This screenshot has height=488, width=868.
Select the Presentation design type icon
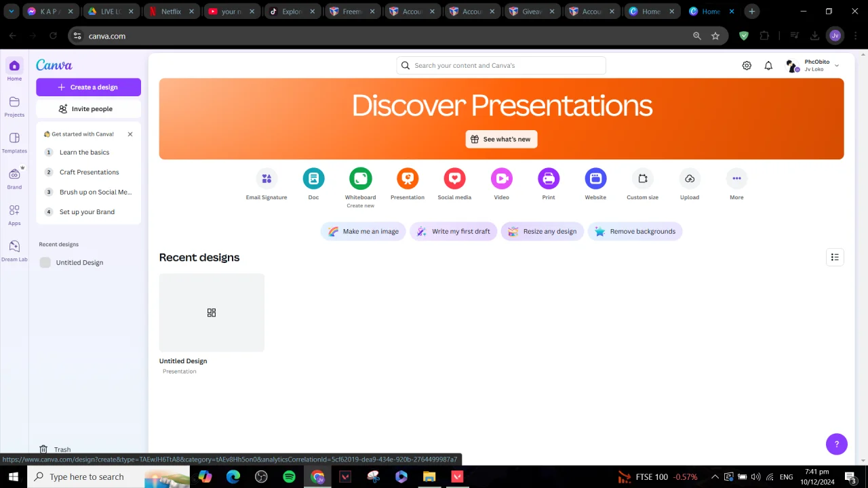click(408, 178)
